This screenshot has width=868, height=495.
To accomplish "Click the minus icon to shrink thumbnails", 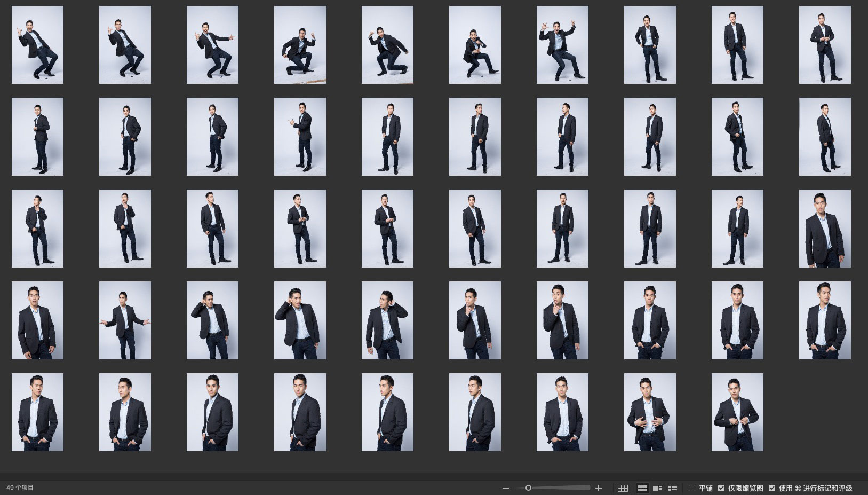I will [x=506, y=488].
